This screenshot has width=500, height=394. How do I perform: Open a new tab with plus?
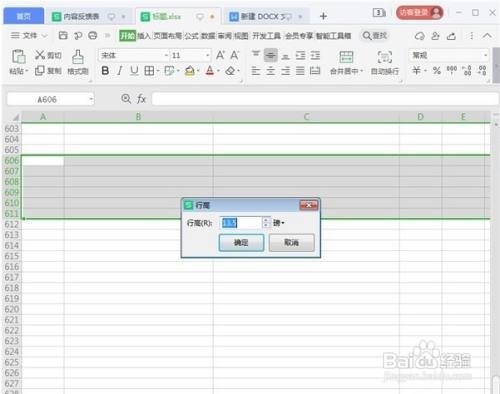pos(323,16)
